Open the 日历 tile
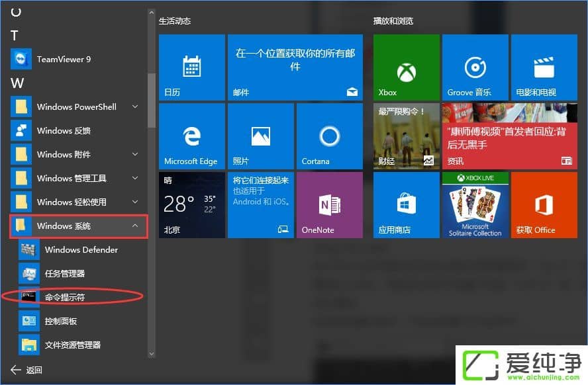Viewport: 588px width, 385px height. [191, 67]
